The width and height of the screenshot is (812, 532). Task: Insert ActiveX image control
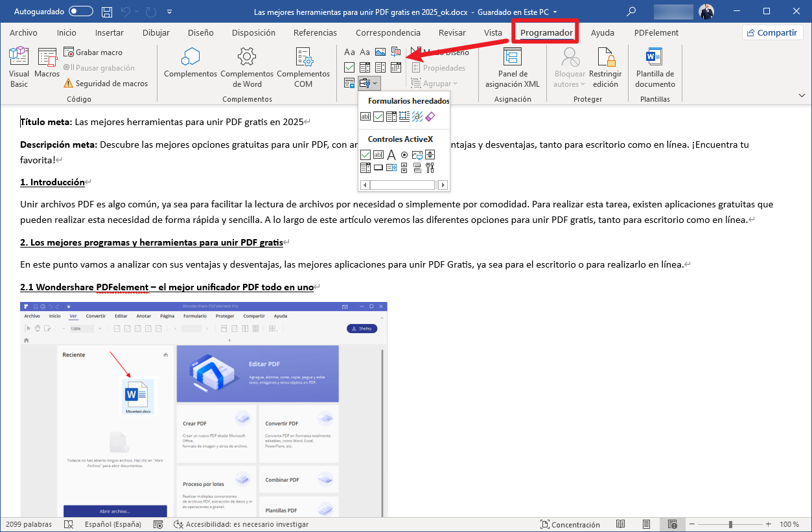pyautogui.click(x=417, y=154)
